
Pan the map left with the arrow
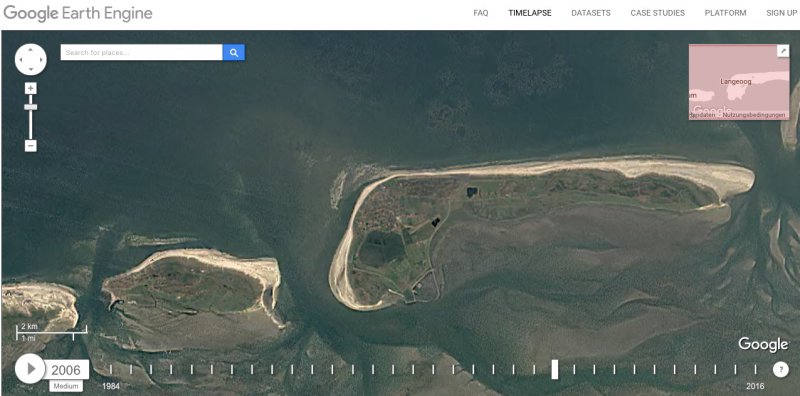pyautogui.click(x=20, y=59)
